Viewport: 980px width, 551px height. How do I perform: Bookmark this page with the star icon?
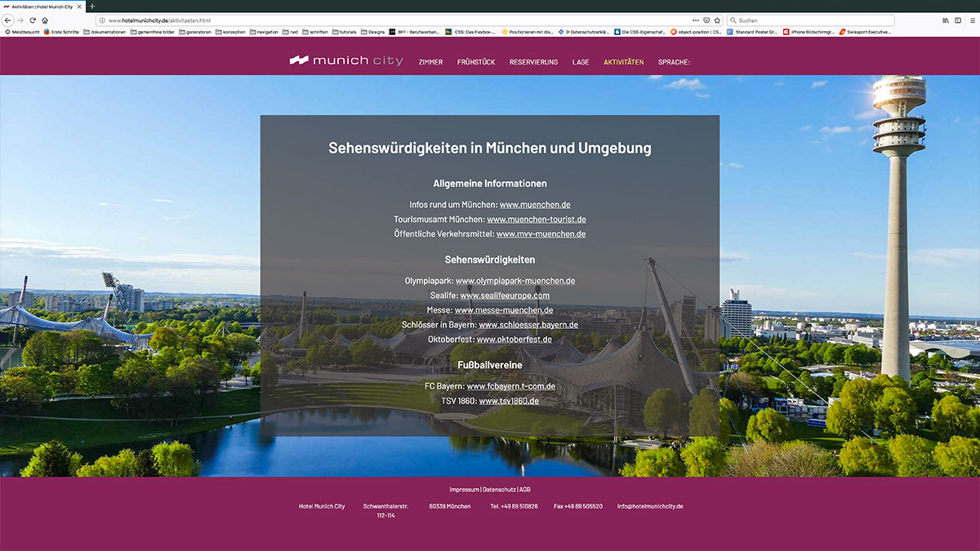717,20
